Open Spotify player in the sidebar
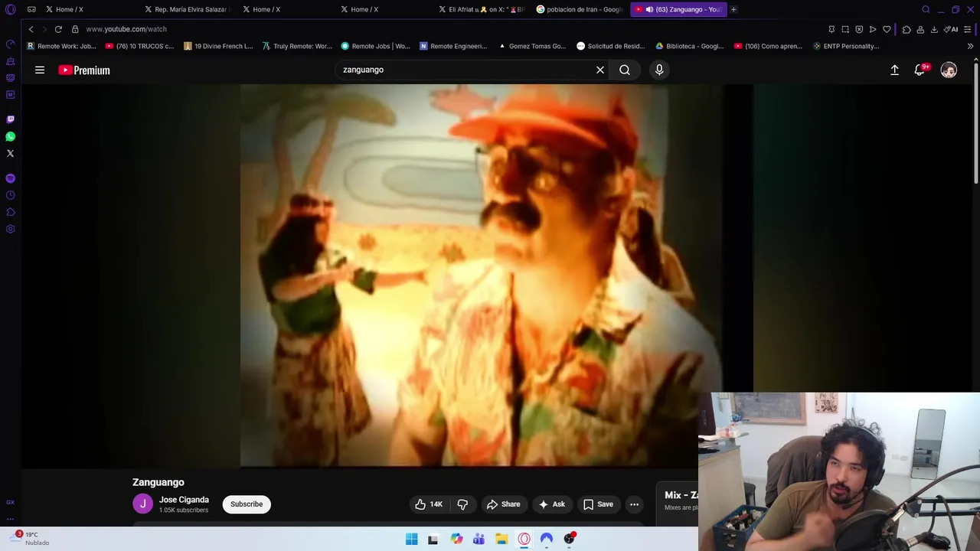Screen dimensions: 980x551 [x=10, y=178]
